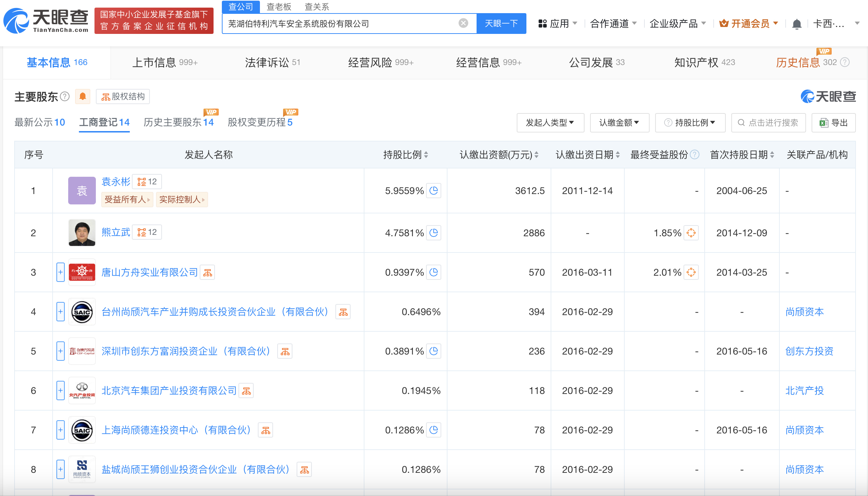Screen dimensions: 868x496
Task: Open the 卡西 user account menu
Action: 836,24
